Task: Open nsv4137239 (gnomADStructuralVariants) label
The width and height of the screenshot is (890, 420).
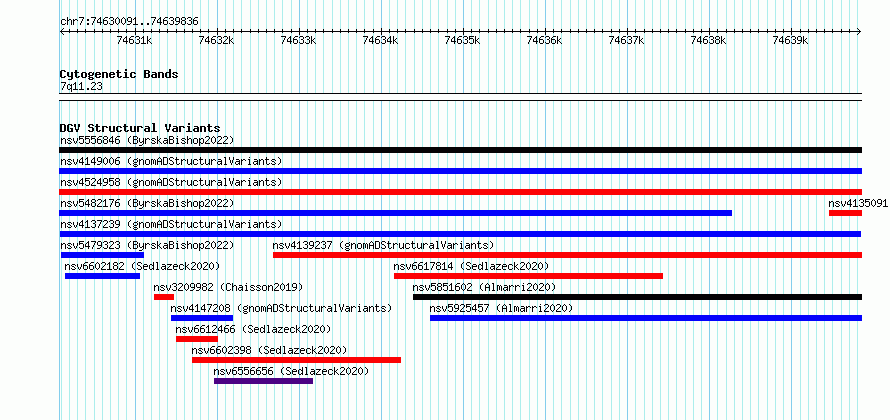Action: coord(171,224)
